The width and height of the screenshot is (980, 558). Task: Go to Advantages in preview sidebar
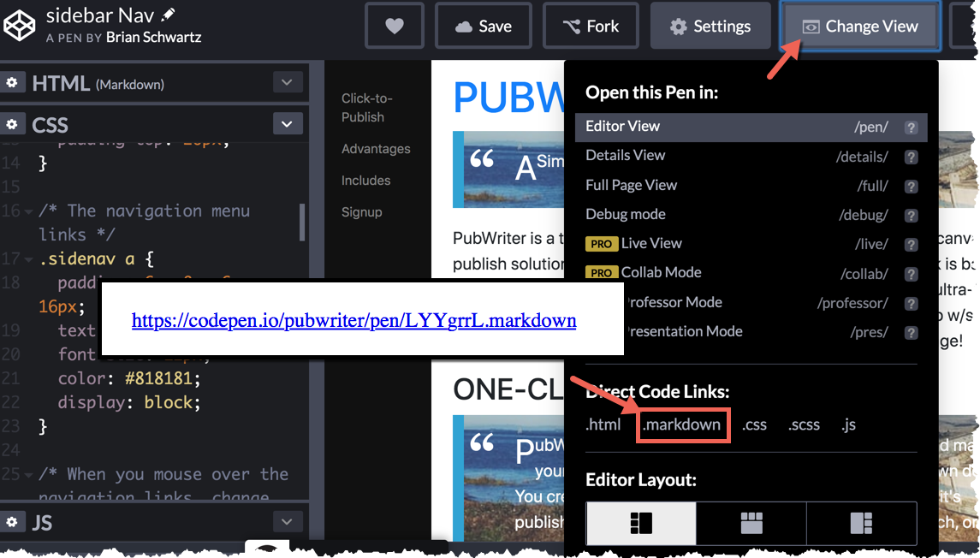376,149
